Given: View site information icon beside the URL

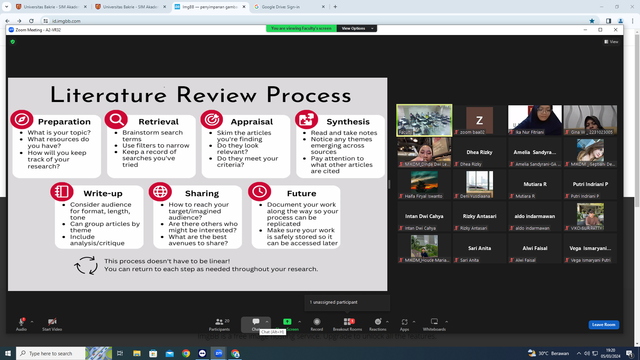Looking at the screenshot, I should point(46,21).
